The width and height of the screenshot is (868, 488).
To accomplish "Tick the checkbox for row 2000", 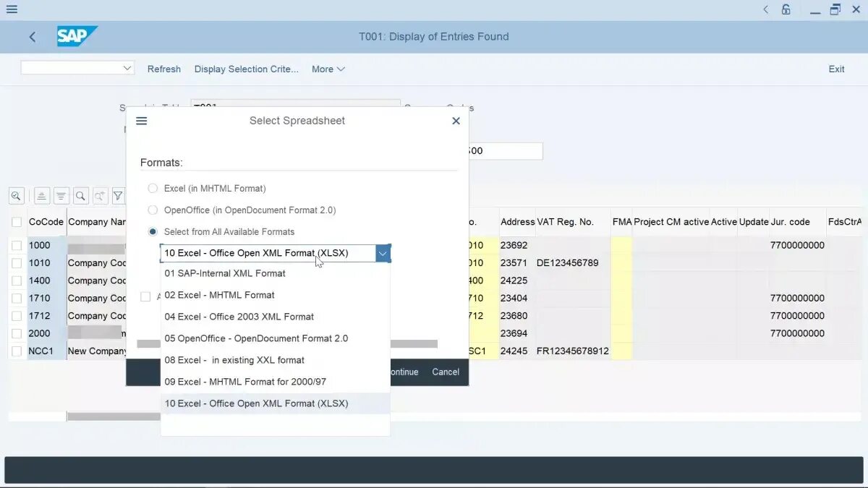I will [17, 333].
